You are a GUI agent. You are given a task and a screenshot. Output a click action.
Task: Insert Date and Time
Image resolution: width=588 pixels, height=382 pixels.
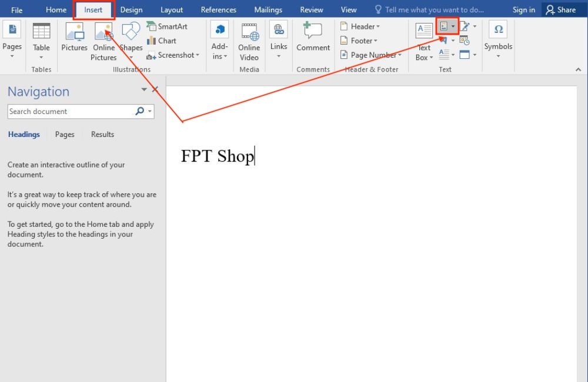tap(465, 40)
